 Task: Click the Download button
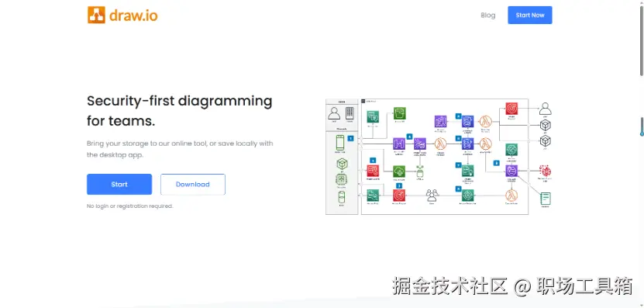point(193,184)
